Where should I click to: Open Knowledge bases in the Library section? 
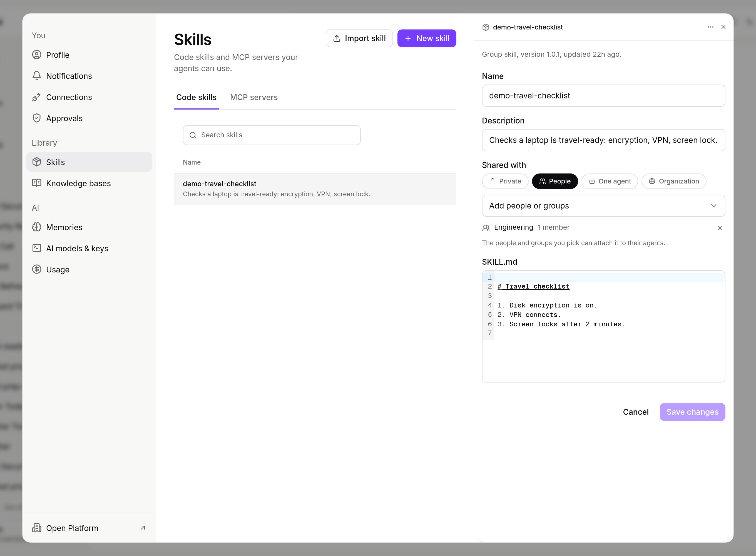coord(89,183)
